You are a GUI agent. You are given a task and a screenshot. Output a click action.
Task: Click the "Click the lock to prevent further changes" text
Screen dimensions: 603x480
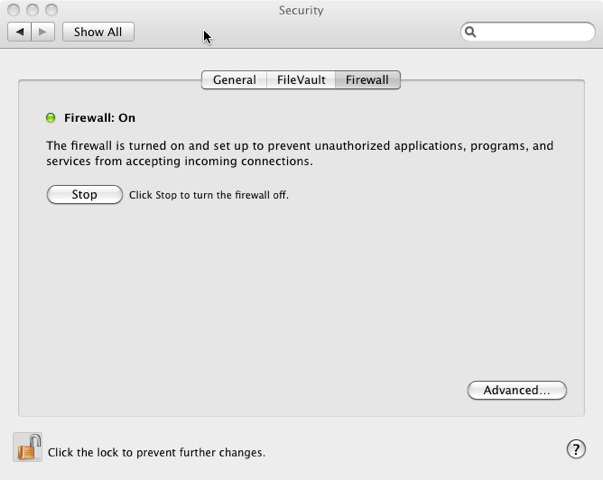click(x=156, y=452)
